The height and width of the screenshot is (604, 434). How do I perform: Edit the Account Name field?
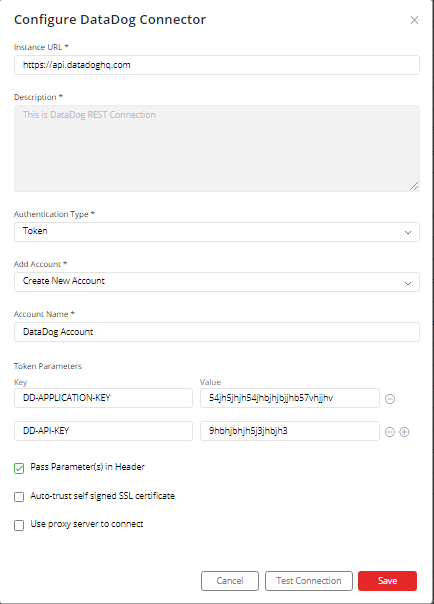point(217,332)
